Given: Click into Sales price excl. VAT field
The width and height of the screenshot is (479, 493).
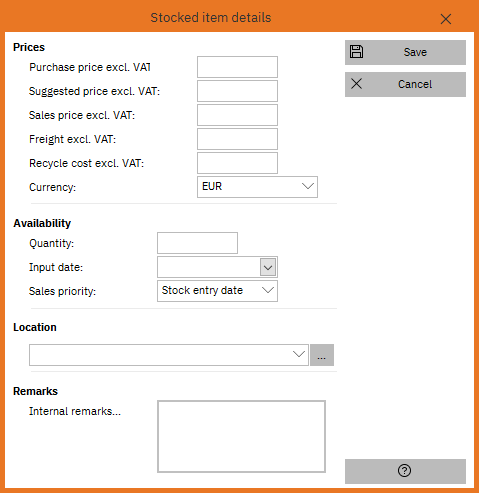Looking at the screenshot, I should coord(237,115).
